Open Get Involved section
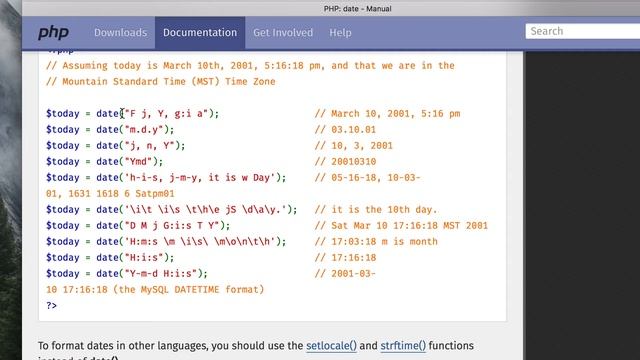640x360 pixels. 283,33
